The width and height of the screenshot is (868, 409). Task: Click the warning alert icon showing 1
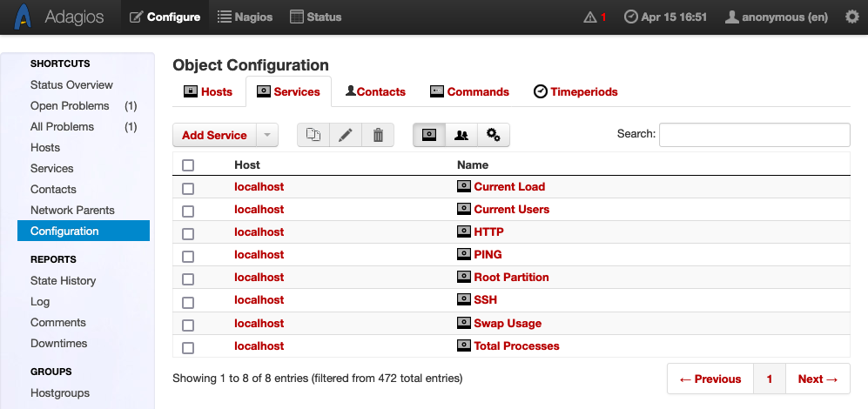pyautogui.click(x=595, y=17)
